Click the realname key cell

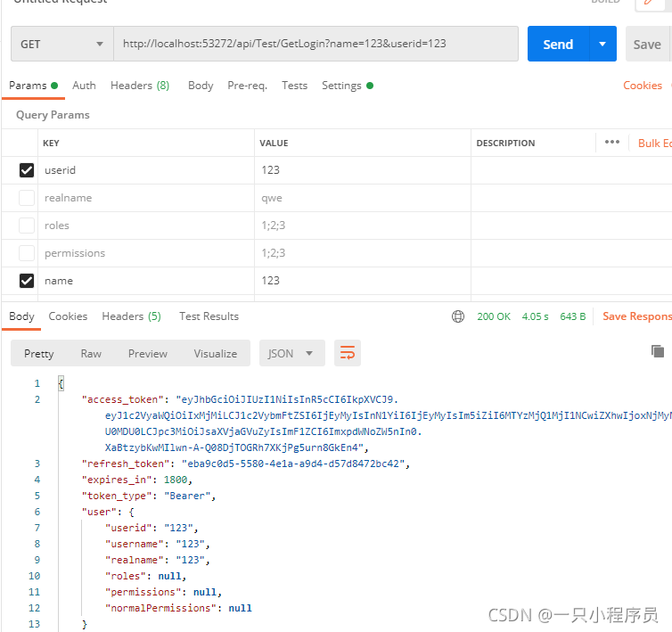pyautogui.click(x=145, y=198)
